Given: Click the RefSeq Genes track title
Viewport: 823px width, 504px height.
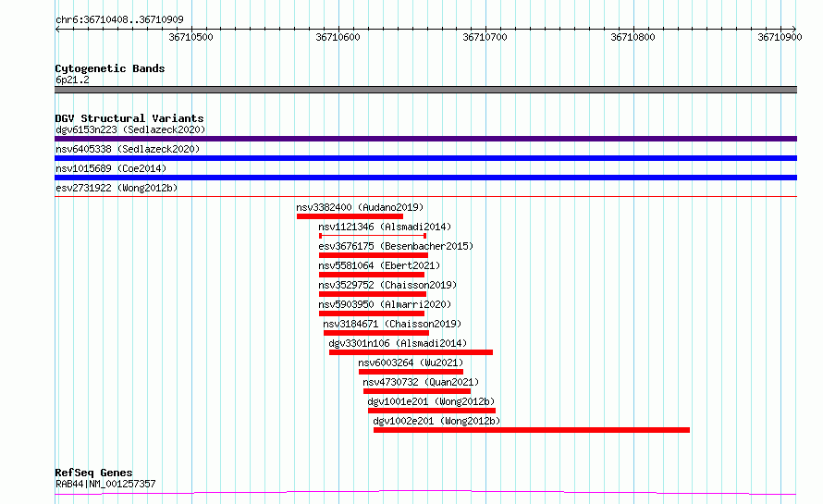Looking at the screenshot, I should (x=93, y=473).
